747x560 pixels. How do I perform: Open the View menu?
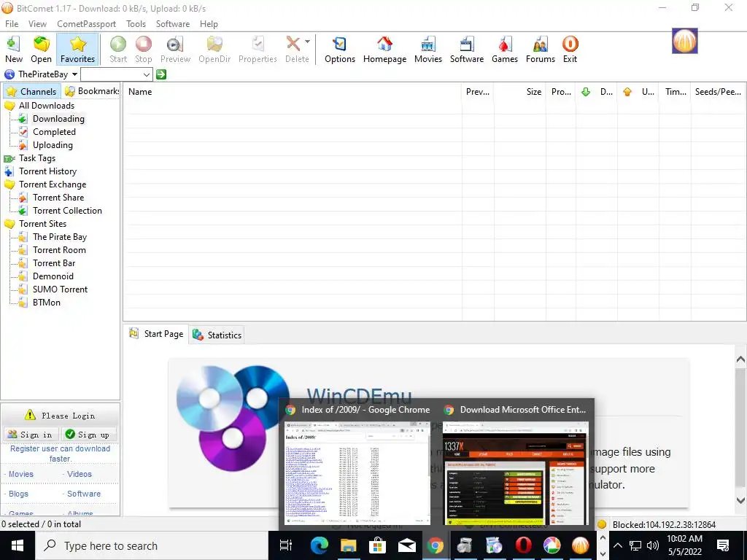coord(37,24)
